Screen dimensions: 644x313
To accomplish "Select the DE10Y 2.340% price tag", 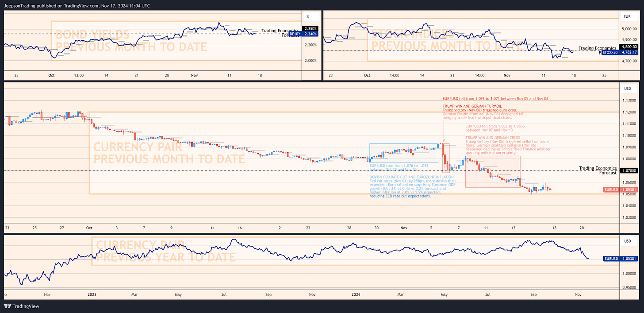I will [303, 34].
